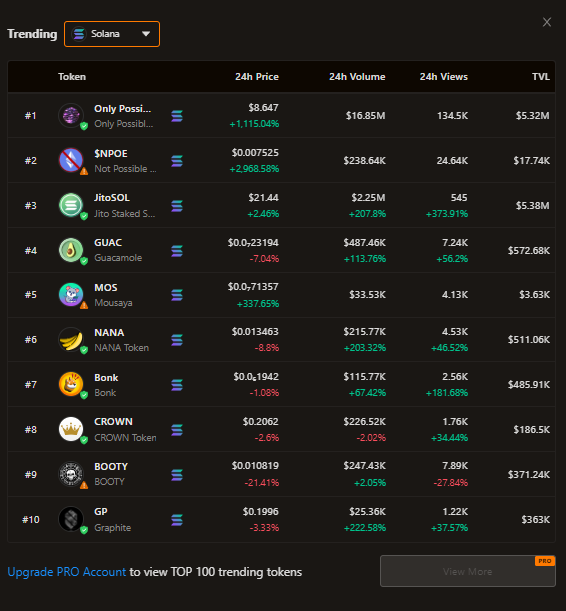Select the #1 rank label
This screenshot has width=566, height=611.
(x=30, y=116)
